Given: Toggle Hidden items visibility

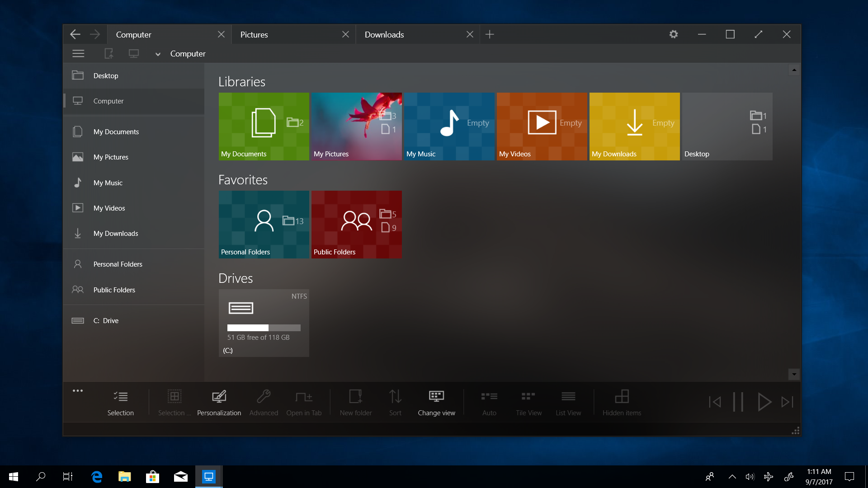Looking at the screenshot, I should pos(622,402).
